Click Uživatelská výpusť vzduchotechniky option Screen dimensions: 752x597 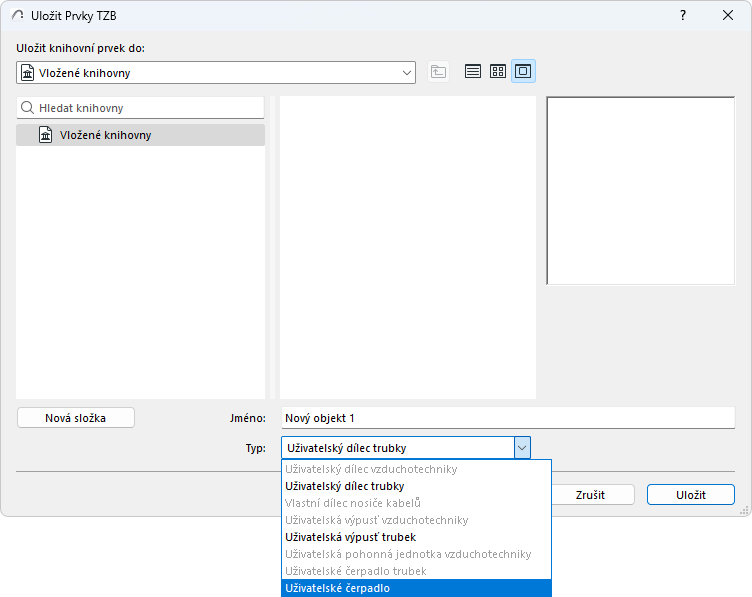416,520
